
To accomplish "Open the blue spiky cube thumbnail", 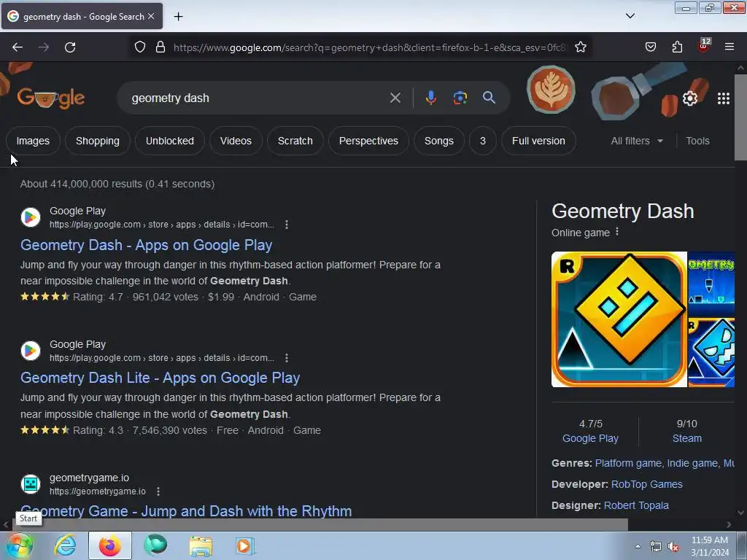I will coord(711,353).
